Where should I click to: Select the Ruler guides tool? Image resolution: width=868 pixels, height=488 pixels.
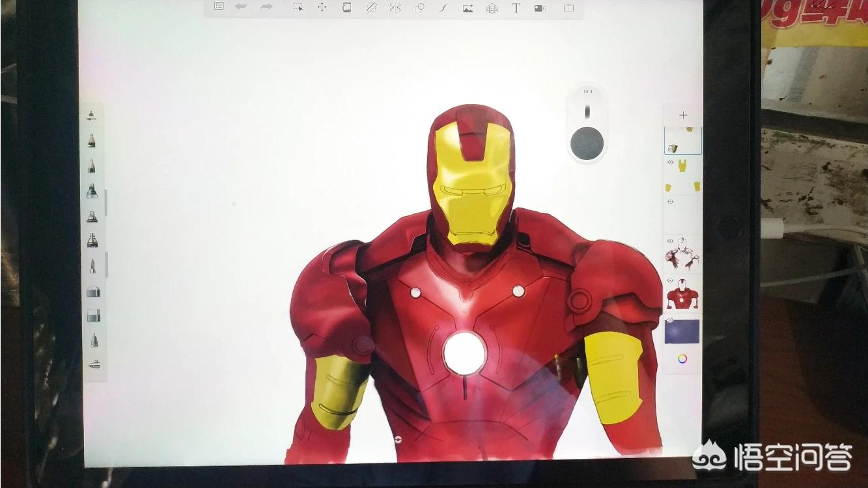[x=371, y=8]
